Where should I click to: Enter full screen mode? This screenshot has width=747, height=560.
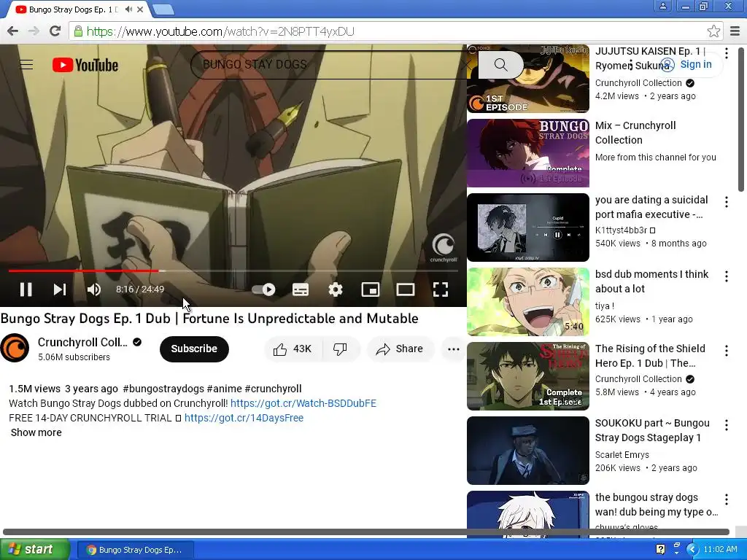[x=440, y=289]
